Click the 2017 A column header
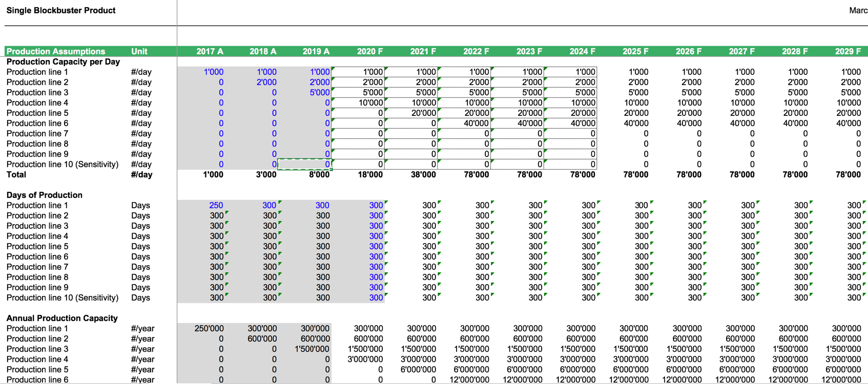Screen dimensions: 868x384 (210, 51)
